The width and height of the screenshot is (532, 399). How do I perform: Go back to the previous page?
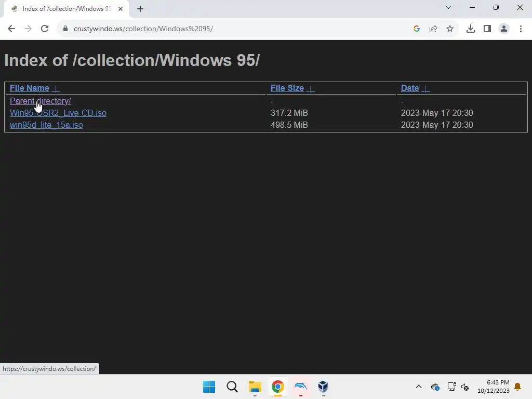(11, 29)
